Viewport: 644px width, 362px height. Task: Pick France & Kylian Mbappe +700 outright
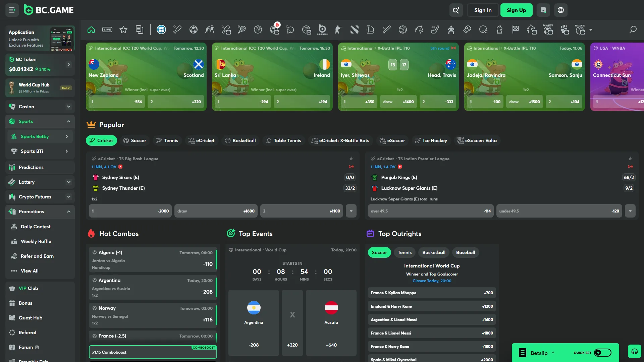pos(432,293)
